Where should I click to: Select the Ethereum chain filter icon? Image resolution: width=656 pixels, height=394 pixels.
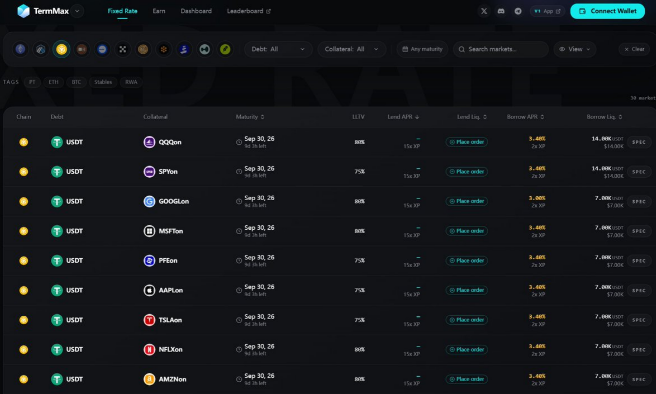click(20, 49)
